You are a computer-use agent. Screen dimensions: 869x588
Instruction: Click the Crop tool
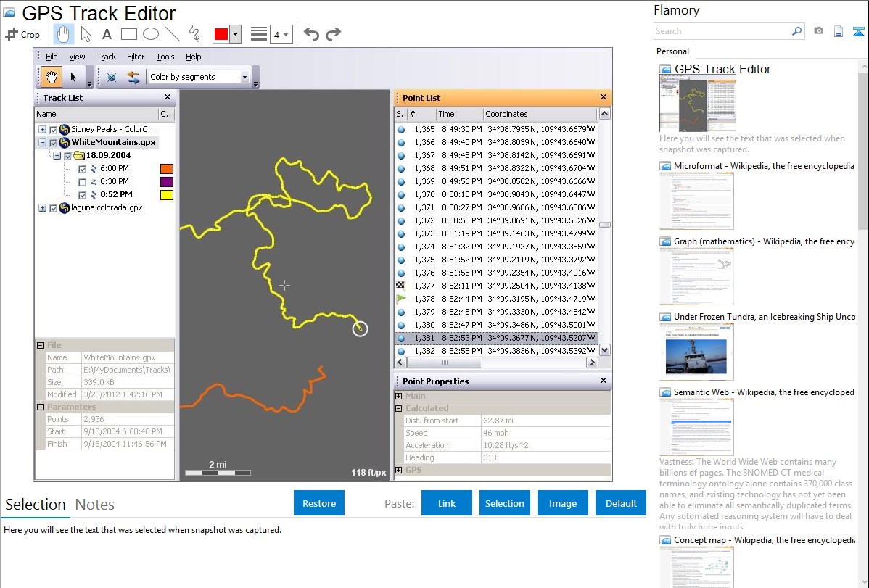coord(22,34)
